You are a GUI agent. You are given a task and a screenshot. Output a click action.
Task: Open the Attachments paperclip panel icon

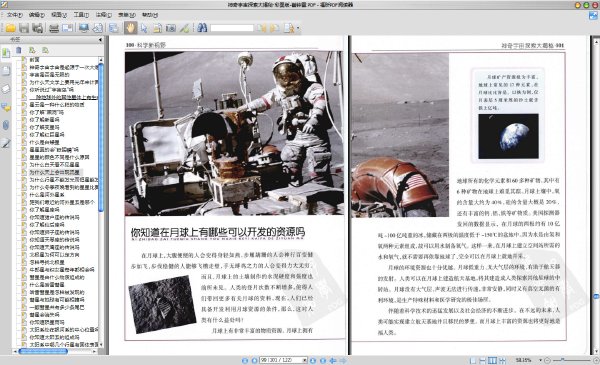tap(6, 125)
